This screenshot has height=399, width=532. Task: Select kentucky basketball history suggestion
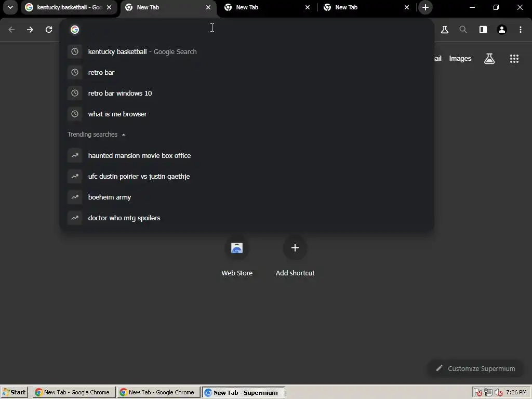(247, 51)
